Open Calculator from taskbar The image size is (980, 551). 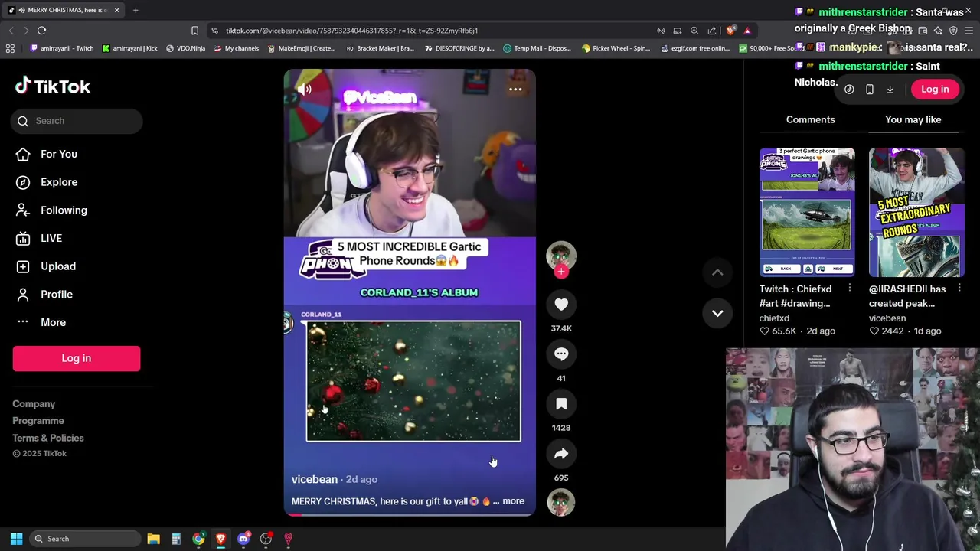point(175,539)
